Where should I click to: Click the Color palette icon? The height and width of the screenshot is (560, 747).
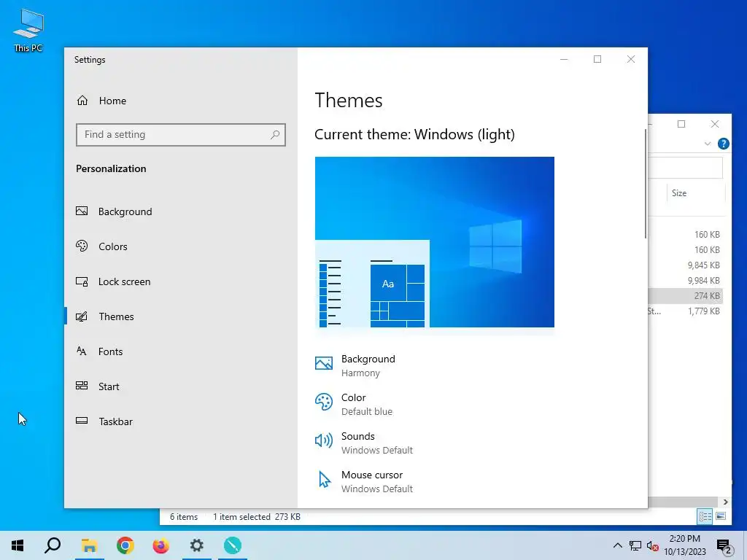click(324, 402)
